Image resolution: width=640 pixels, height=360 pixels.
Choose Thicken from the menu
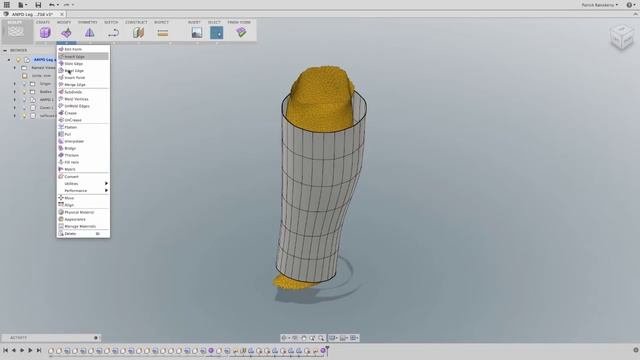(83, 155)
